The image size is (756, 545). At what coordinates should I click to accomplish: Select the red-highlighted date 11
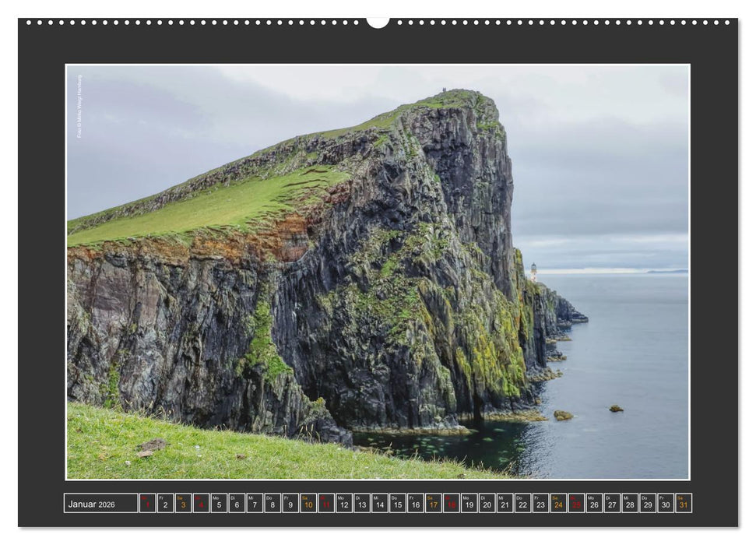coord(325,506)
